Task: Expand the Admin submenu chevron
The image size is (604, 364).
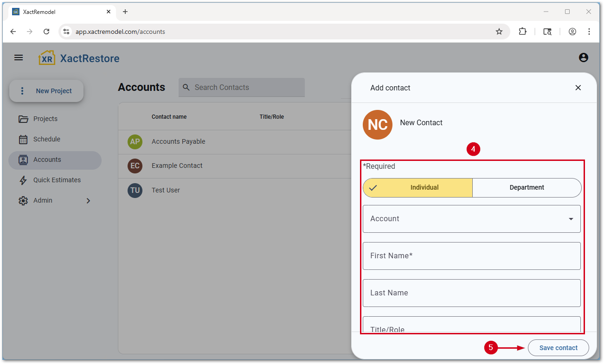Action: 88,201
